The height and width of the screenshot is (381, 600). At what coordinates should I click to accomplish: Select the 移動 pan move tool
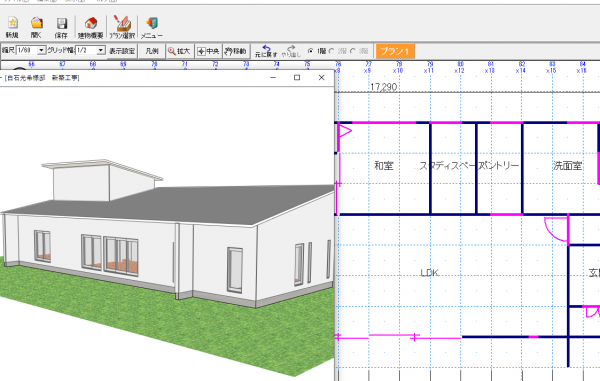coord(236,51)
